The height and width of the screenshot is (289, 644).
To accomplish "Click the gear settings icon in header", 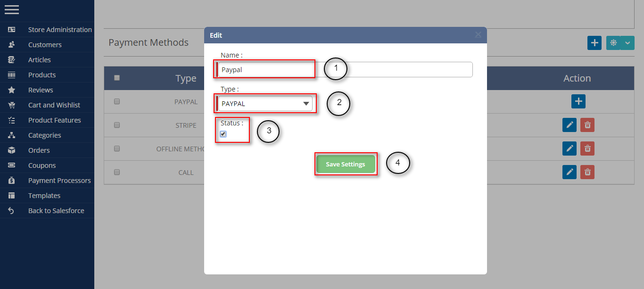I will coord(613,43).
